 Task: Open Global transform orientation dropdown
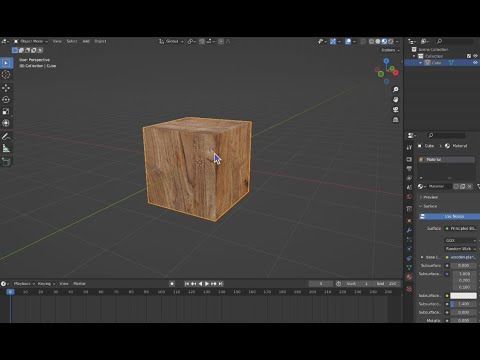click(x=171, y=41)
